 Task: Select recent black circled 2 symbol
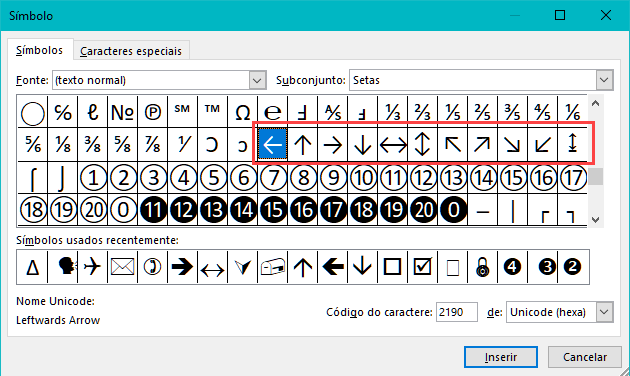573,267
